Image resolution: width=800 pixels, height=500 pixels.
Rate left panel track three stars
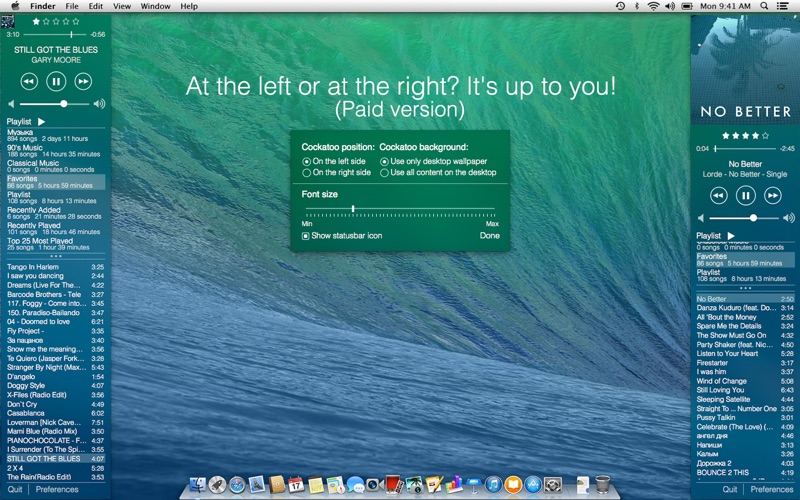(x=56, y=21)
